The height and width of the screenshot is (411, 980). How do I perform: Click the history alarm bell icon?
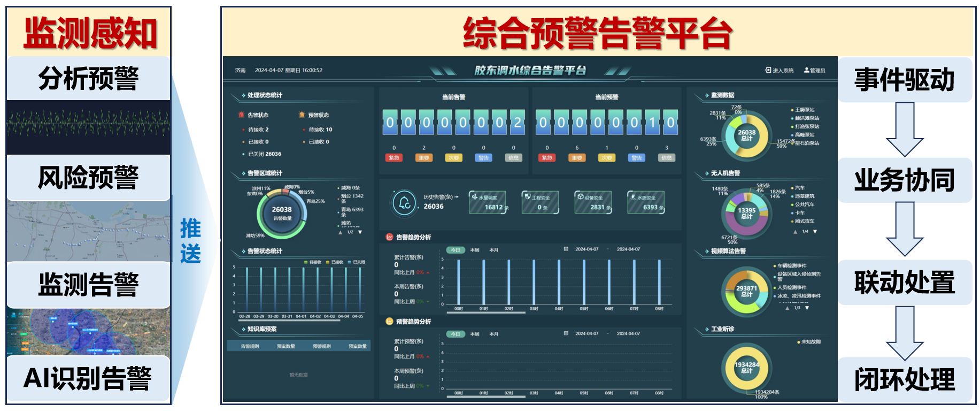pyautogui.click(x=404, y=203)
